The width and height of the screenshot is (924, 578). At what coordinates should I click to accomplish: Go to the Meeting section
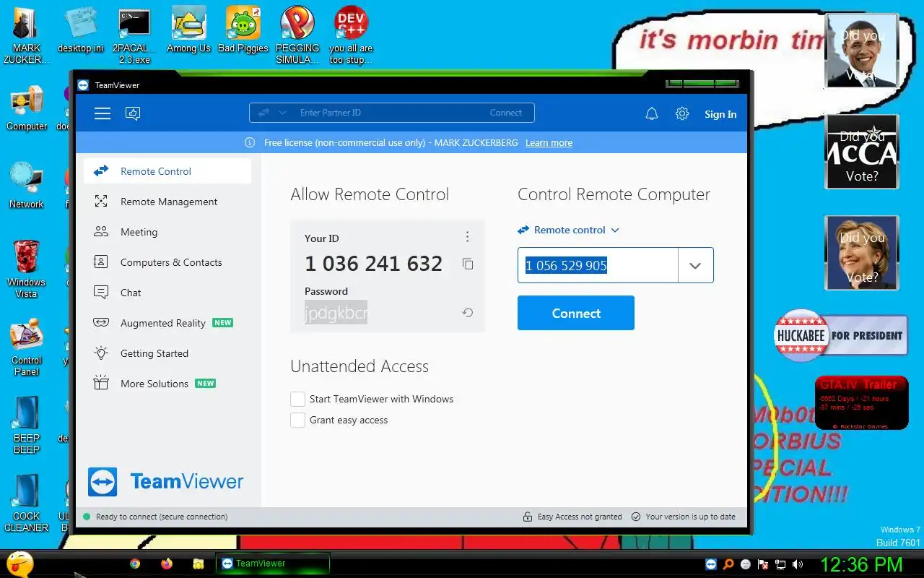click(x=167, y=232)
